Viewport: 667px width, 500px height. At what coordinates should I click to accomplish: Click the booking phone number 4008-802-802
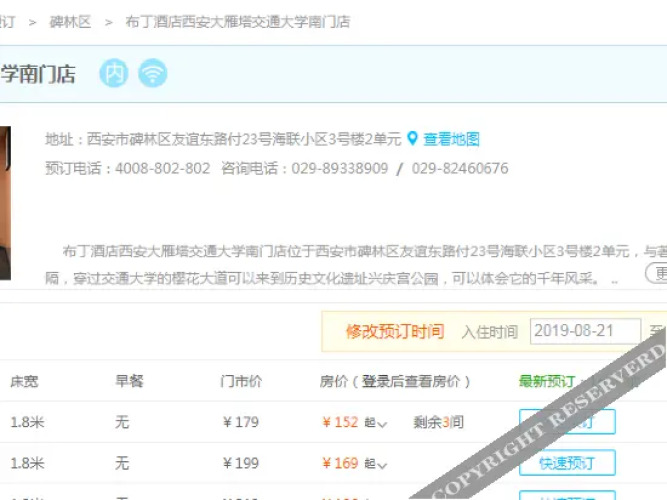[162, 169]
